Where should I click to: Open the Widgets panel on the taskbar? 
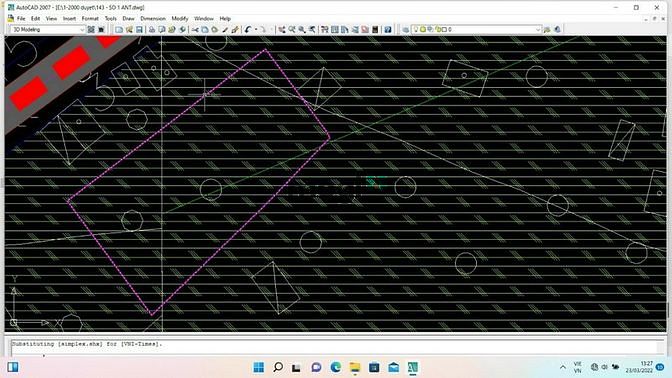pyautogui.click(x=13, y=367)
